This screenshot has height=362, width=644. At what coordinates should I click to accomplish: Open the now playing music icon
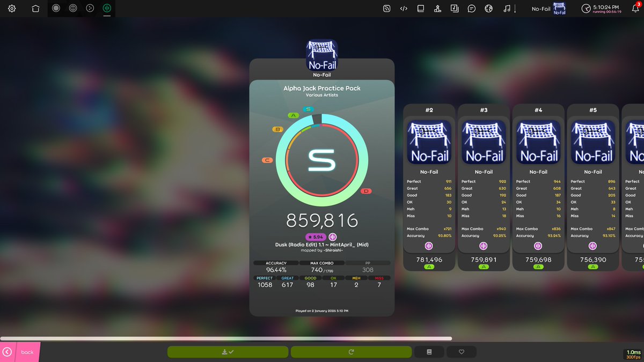click(507, 9)
